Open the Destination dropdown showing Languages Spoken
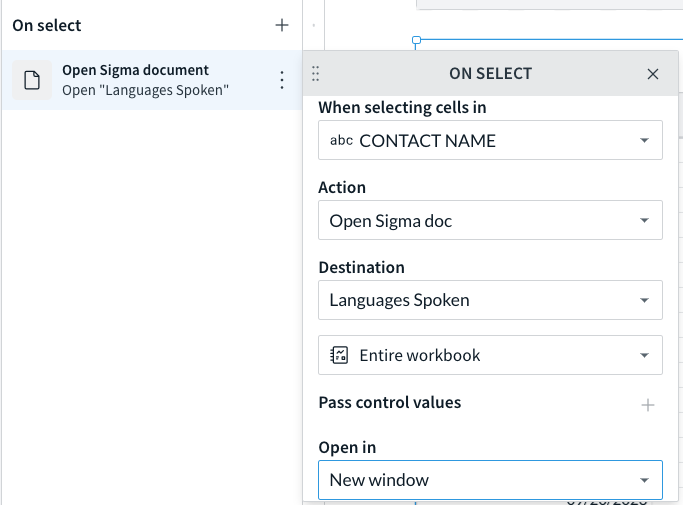Image resolution: width=683 pixels, height=505 pixels. (x=490, y=300)
